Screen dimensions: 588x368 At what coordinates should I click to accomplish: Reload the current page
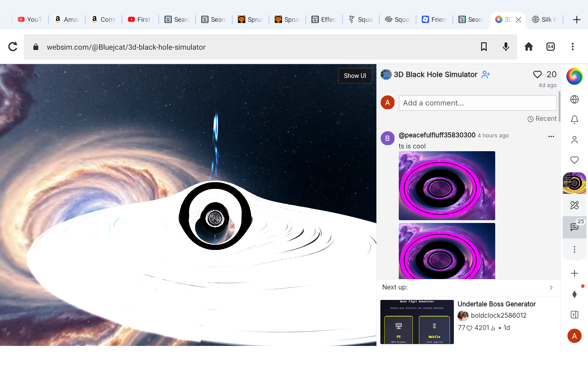coord(13,47)
